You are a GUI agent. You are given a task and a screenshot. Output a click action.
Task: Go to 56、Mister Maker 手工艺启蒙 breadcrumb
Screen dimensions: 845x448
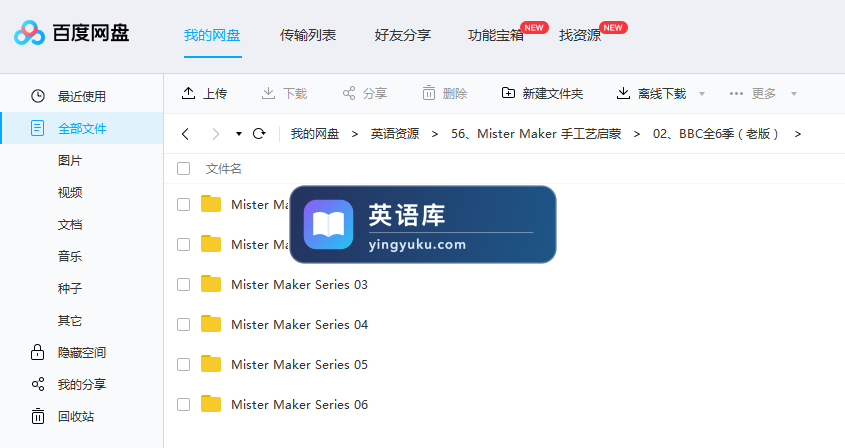point(536,134)
